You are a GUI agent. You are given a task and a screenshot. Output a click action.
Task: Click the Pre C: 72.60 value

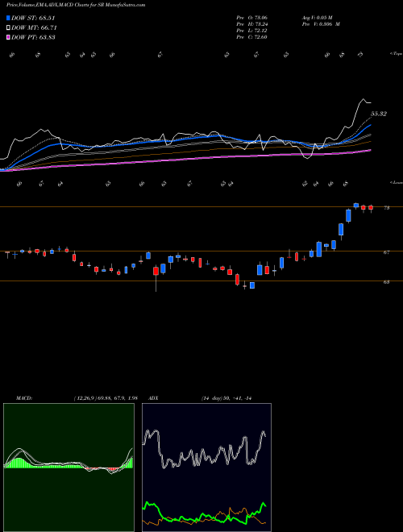(x=252, y=37)
